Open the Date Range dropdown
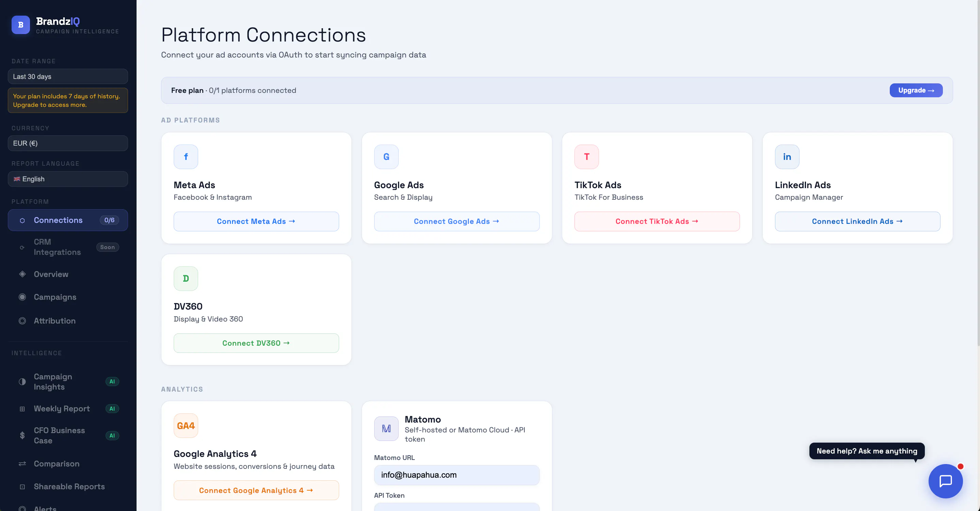Screen dimensions: 980x511 click(68, 77)
